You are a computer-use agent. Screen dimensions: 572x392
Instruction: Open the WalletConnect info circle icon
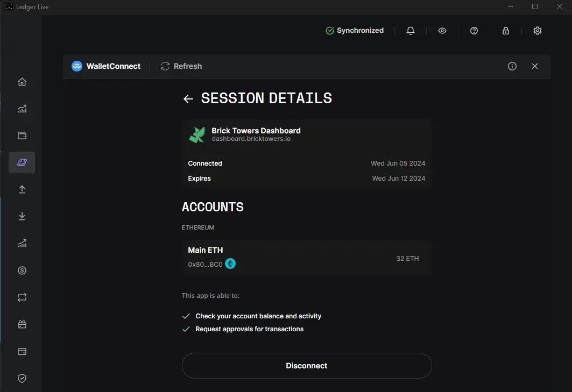(512, 66)
